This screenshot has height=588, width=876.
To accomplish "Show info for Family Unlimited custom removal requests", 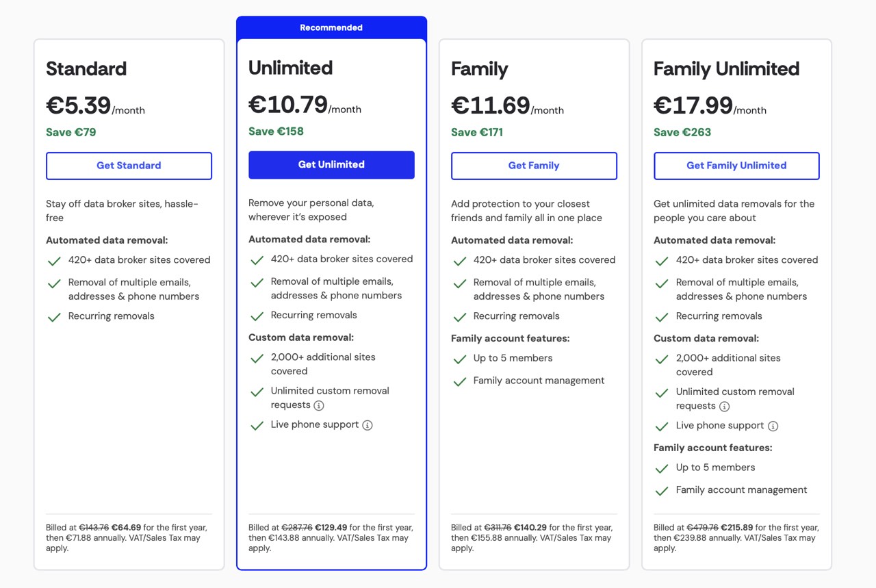I will (724, 407).
